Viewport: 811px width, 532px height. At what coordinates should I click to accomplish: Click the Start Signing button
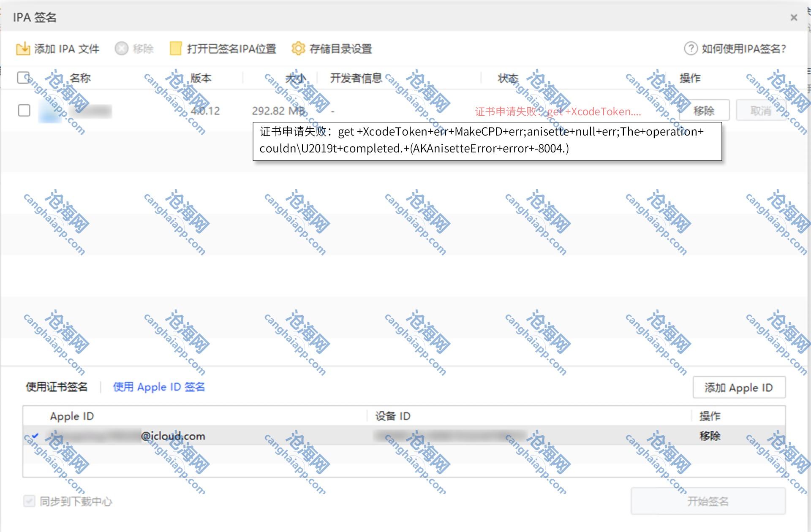pyautogui.click(x=708, y=501)
